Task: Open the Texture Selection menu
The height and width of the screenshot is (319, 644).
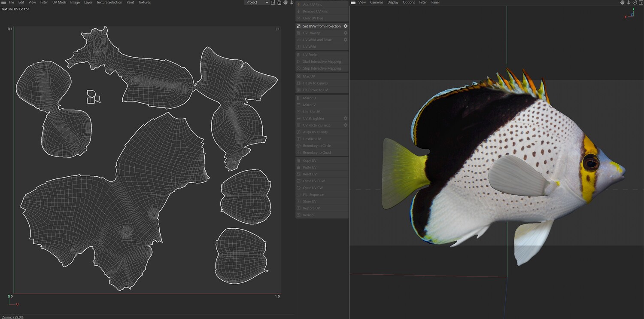Action: (x=109, y=3)
